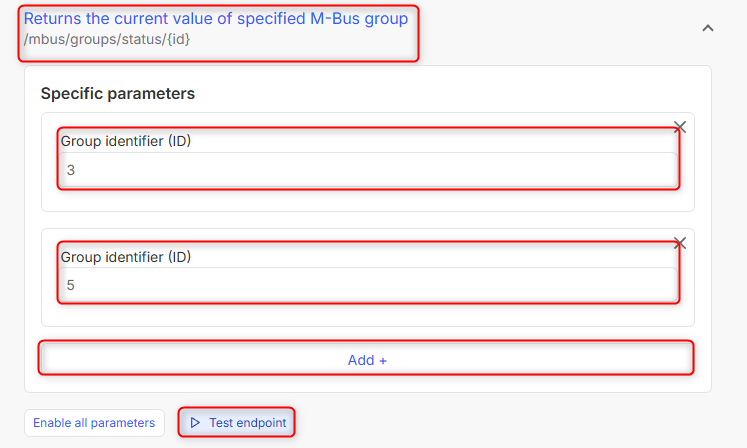Screen dimensions: 747x448
Task: Remove the parameter with value 5
Action: pos(680,243)
